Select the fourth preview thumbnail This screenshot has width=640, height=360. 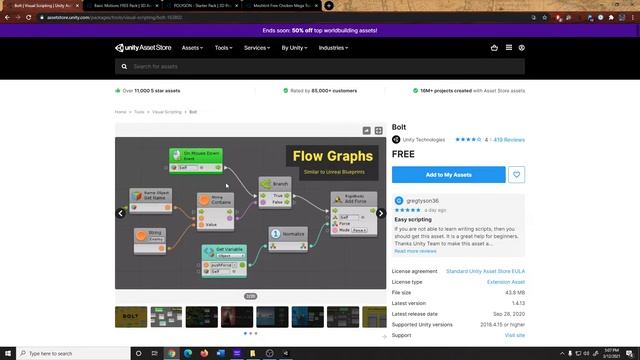[x=237, y=317]
